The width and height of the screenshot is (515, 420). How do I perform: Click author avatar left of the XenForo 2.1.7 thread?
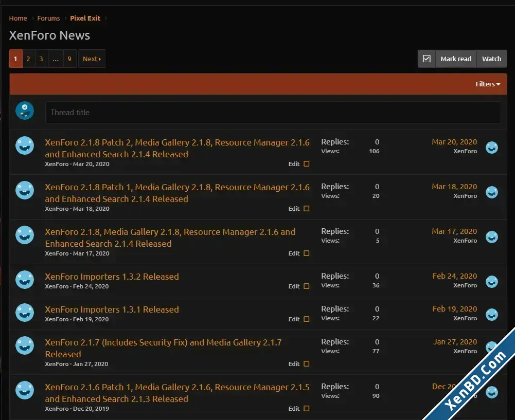(25, 345)
